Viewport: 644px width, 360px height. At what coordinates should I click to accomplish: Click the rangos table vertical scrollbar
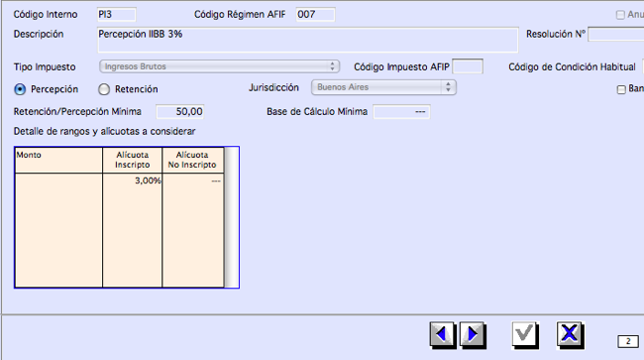232,217
